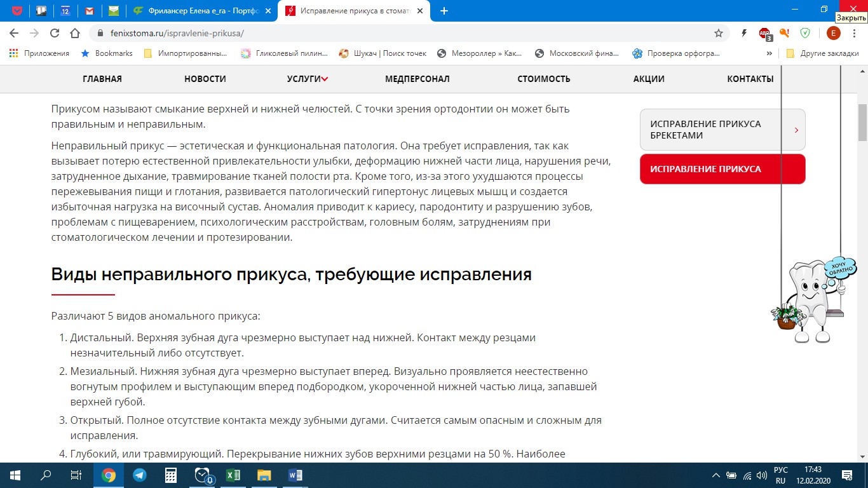The image size is (868, 488).
Task: Open the Импортированные bookmarks folder
Action: pos(186,53)
